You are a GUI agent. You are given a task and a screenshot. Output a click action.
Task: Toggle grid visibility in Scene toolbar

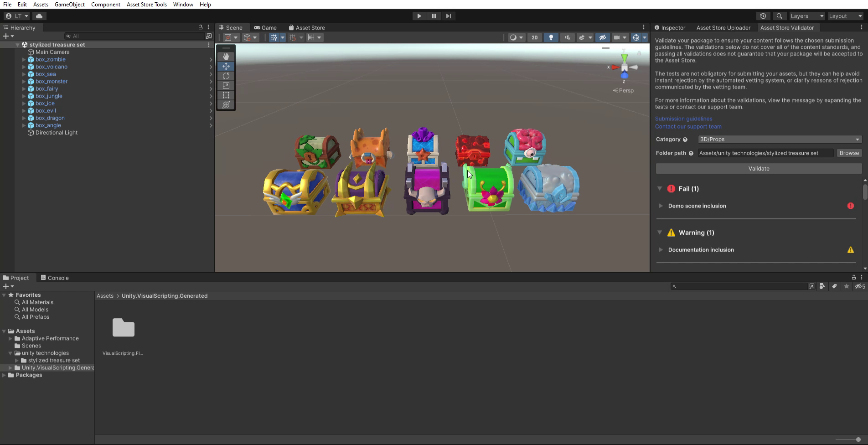pos(274,37)
